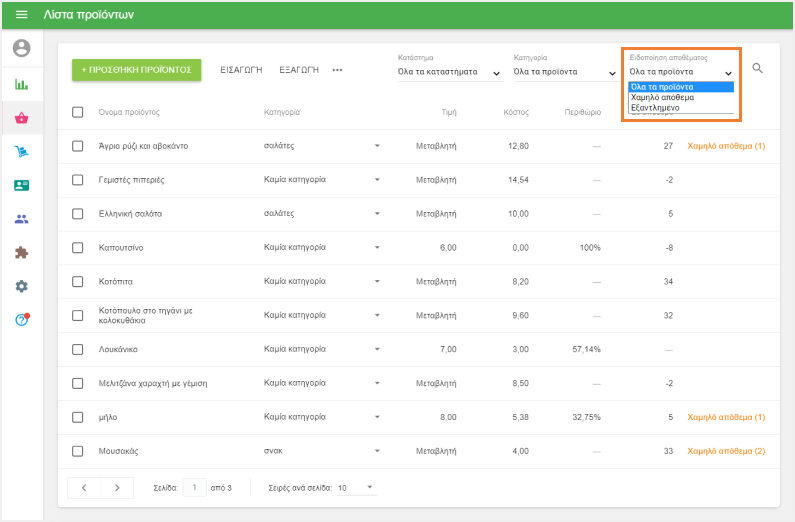Open the rows per page dropdown
The width and height of the screenshot is (795, 522).
[356, 488]
